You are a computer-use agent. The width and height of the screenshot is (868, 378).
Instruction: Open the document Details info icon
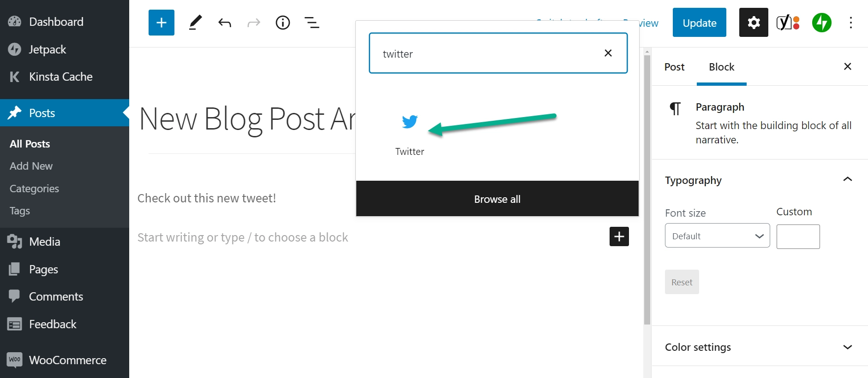(x=283, y=23)
